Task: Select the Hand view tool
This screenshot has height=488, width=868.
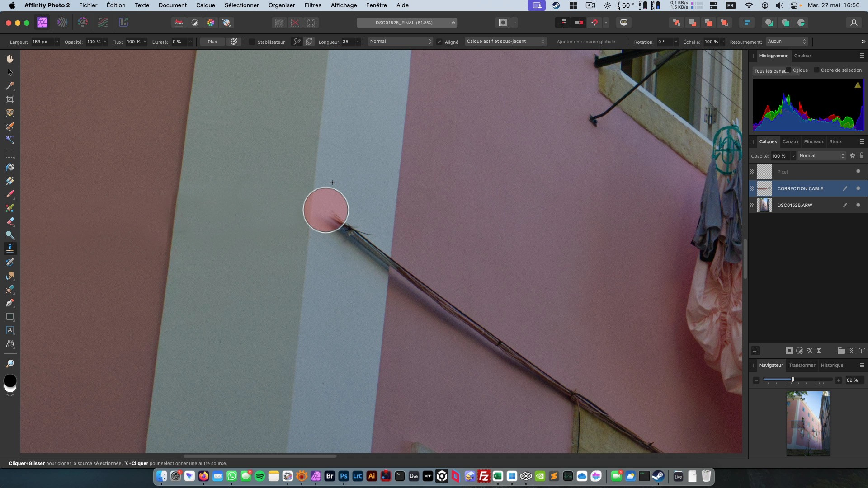Action: (x=10, y=59)
